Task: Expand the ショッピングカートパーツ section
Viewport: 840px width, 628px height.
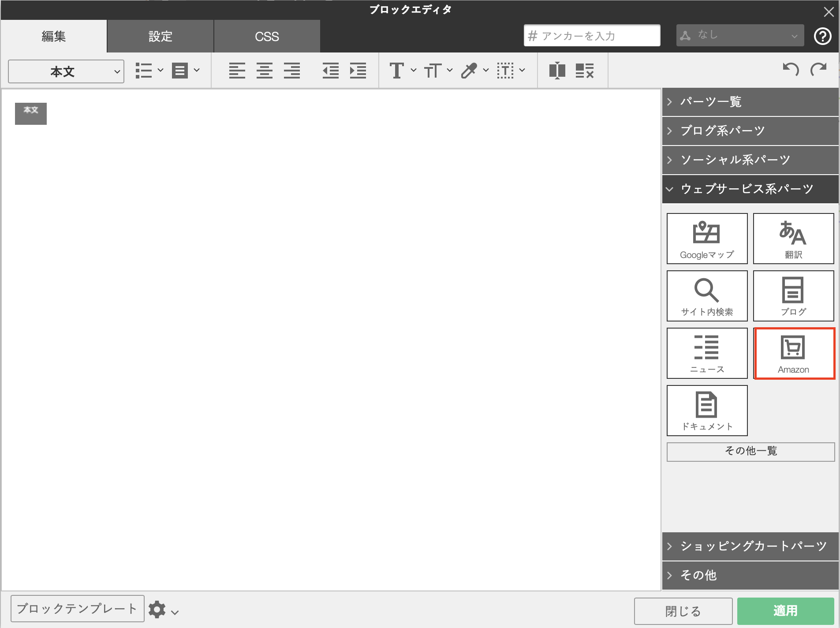Action: (750, 546)
